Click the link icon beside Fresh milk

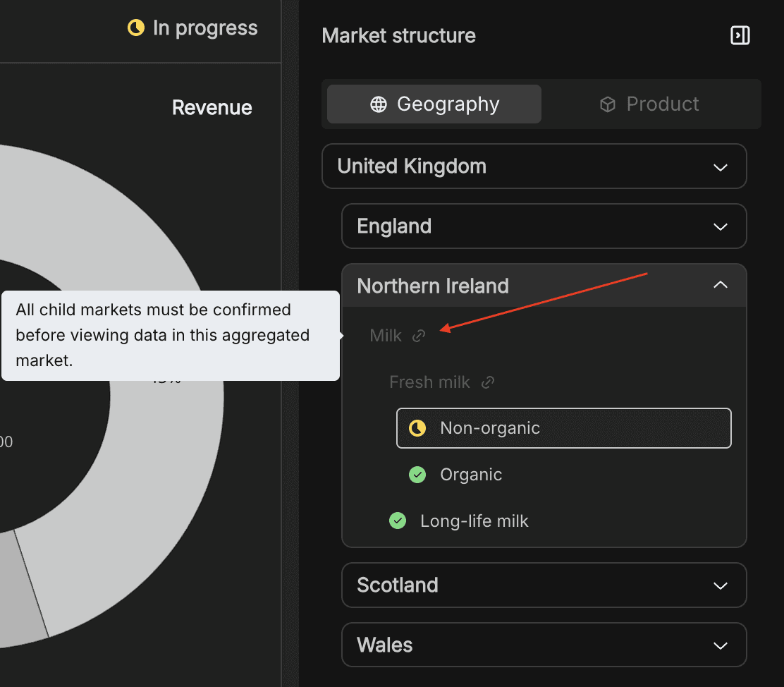coord(487,382)
